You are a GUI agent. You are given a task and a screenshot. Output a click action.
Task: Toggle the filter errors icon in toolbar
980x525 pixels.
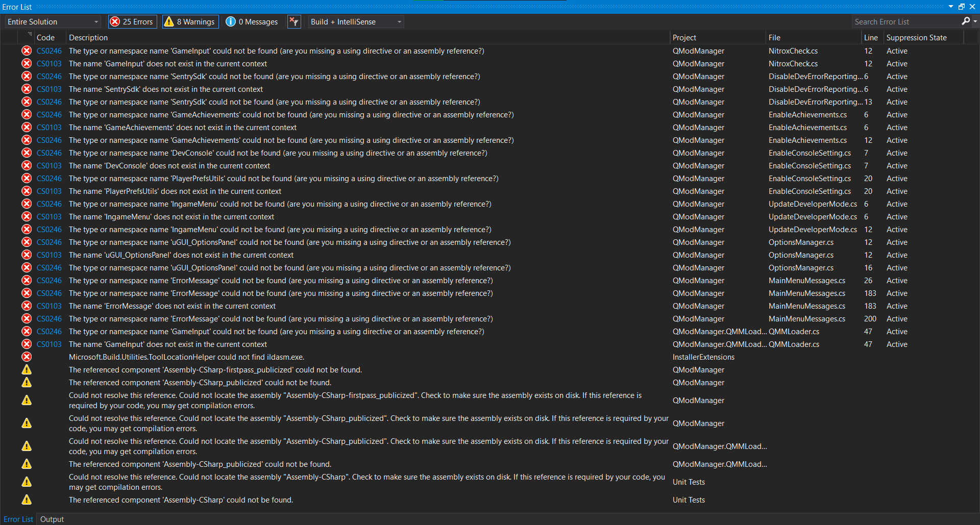pos(294,21)
